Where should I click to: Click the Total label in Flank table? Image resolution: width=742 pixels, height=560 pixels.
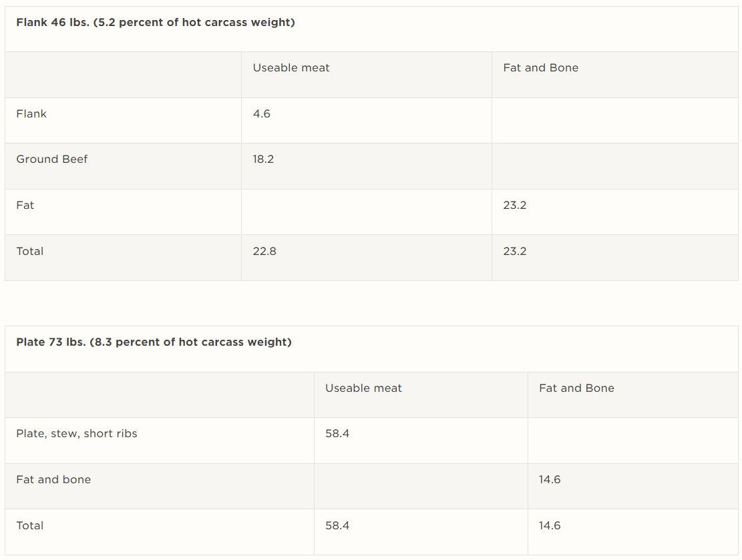(30, 252)
